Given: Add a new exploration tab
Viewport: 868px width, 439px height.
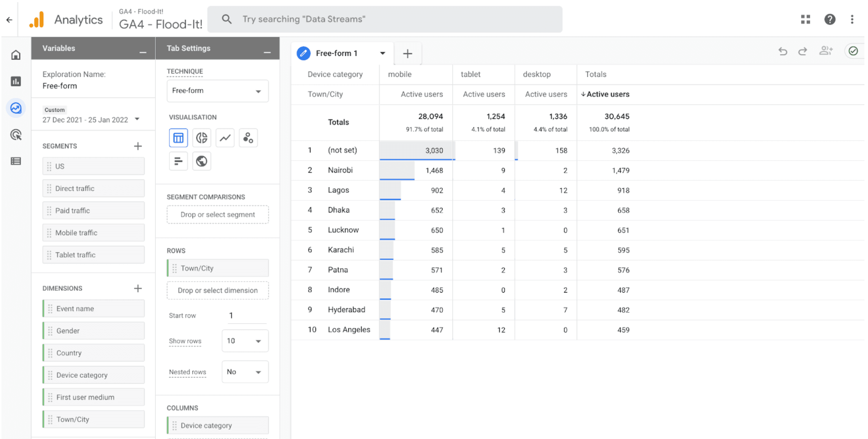Looking at the screenshot, I should coord(407,54).
